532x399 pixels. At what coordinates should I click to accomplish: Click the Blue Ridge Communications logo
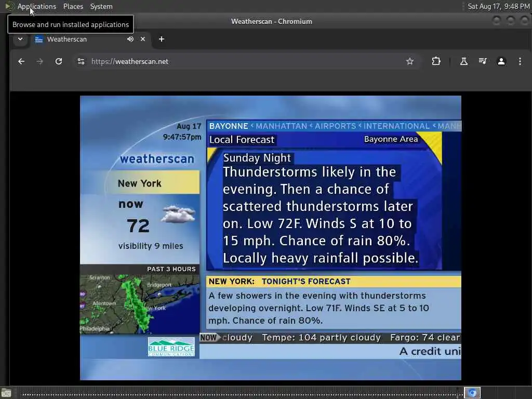tap(171, 347)
